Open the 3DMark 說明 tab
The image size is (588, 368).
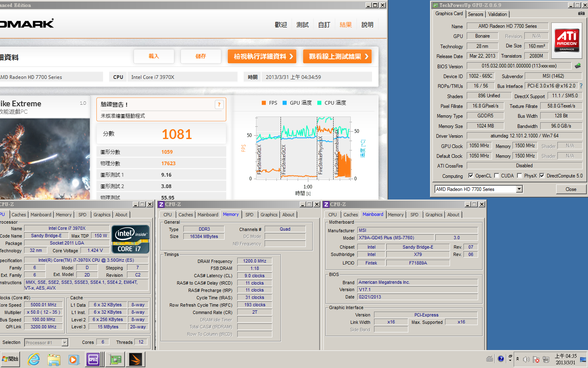click(x=367, y=25)
